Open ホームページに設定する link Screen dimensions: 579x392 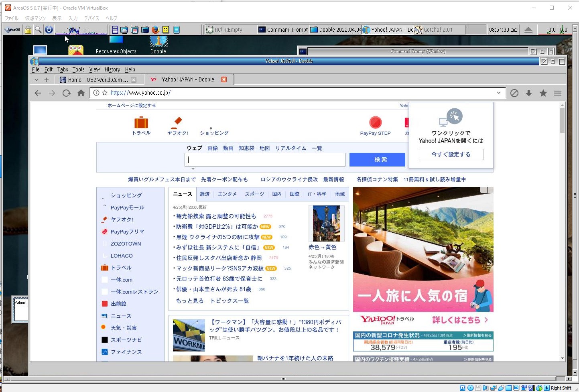132,106
